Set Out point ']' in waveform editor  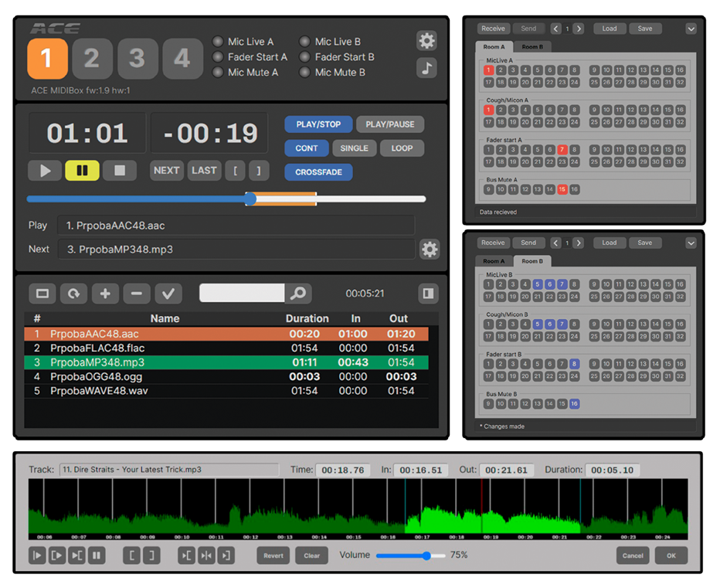point(151,556)
